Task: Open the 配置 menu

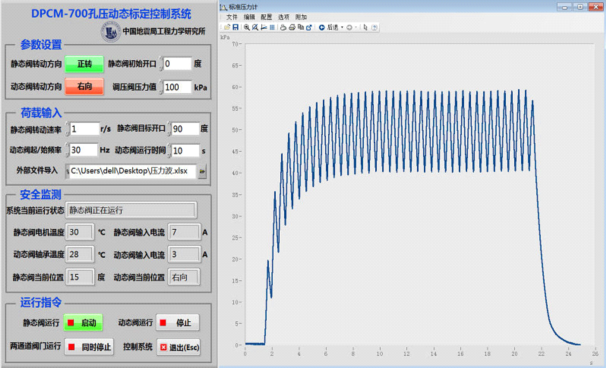Action: 266,17
